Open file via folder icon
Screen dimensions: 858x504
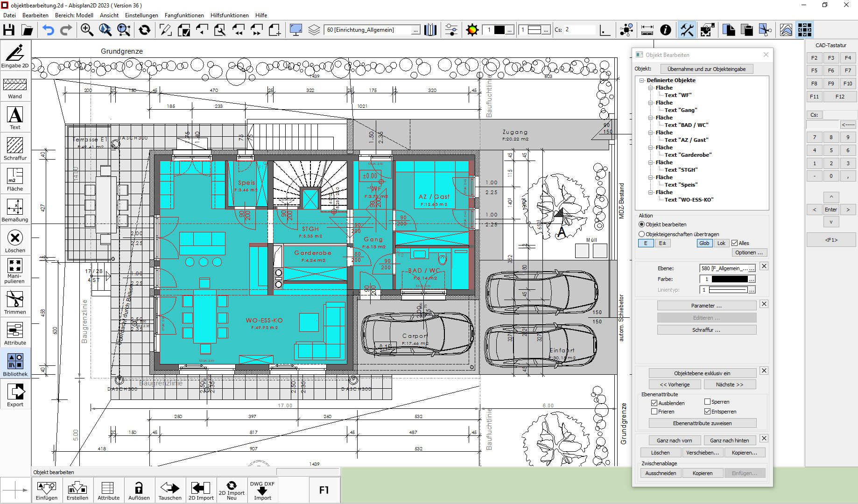pyautogui.click(x=28, y=30)
